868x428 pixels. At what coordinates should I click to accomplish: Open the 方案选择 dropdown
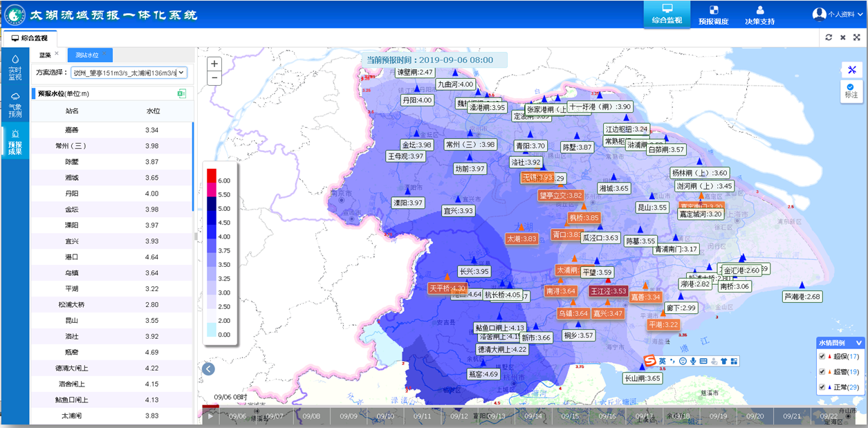coord(129,73)
